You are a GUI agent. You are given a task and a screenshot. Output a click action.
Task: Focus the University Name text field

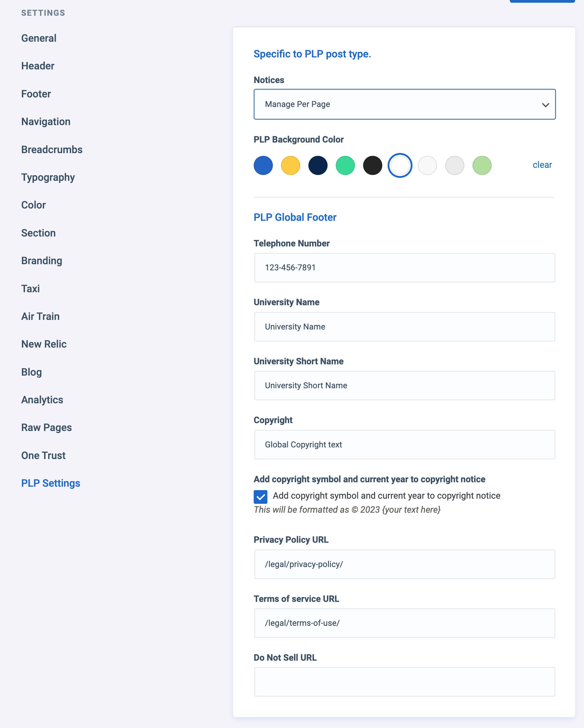click(404, 327)
